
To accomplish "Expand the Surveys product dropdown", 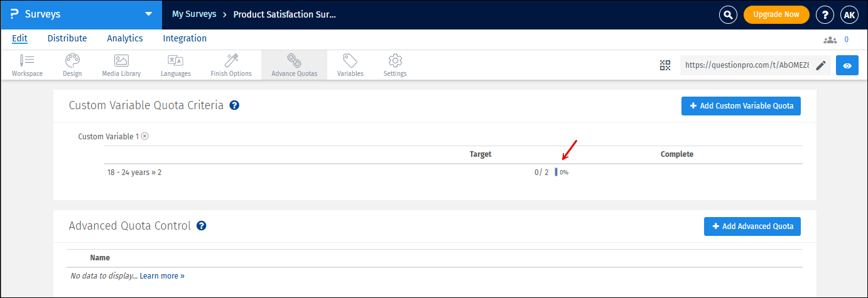I will 148,14.
